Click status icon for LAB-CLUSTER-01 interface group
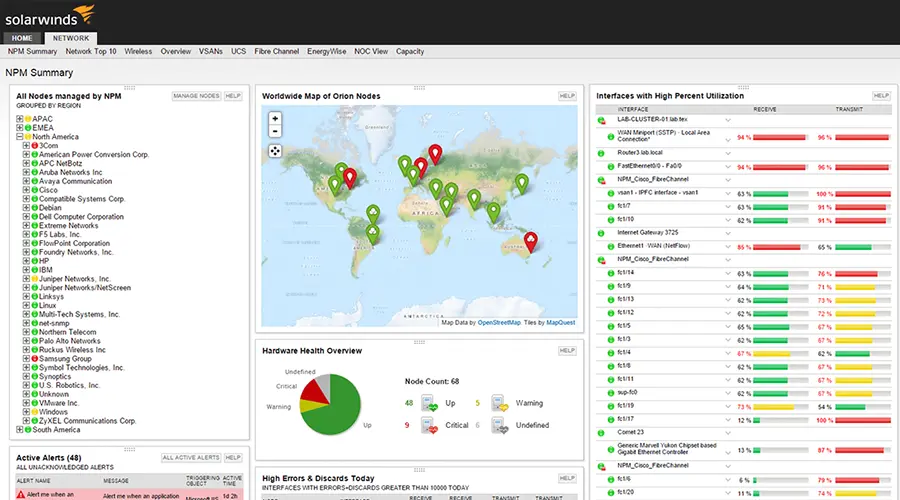This screenshot has height=500, width=900. click(601, 121)
